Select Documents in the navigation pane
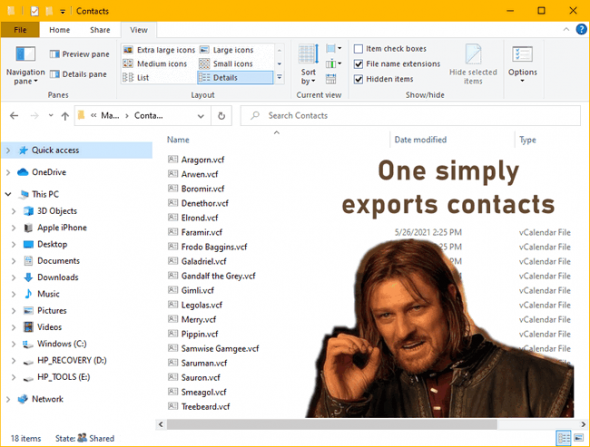 (x=58, y=261)
